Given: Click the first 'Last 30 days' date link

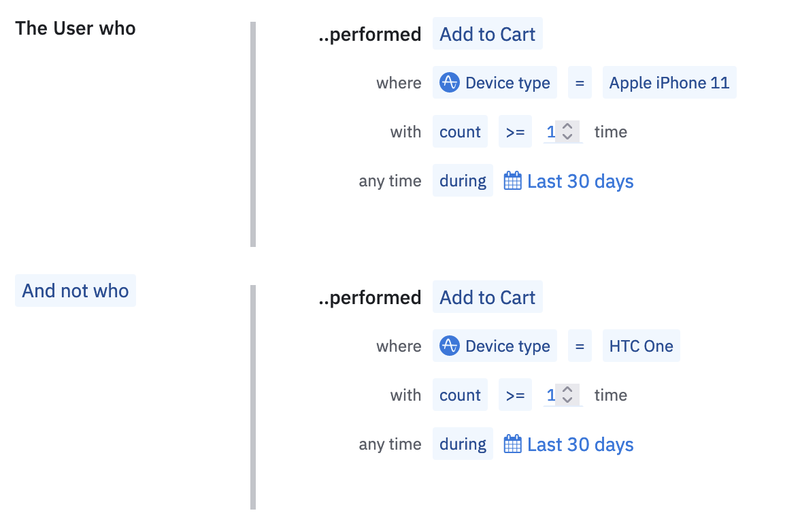Looking at the screenshot, I should coord(580,181).
